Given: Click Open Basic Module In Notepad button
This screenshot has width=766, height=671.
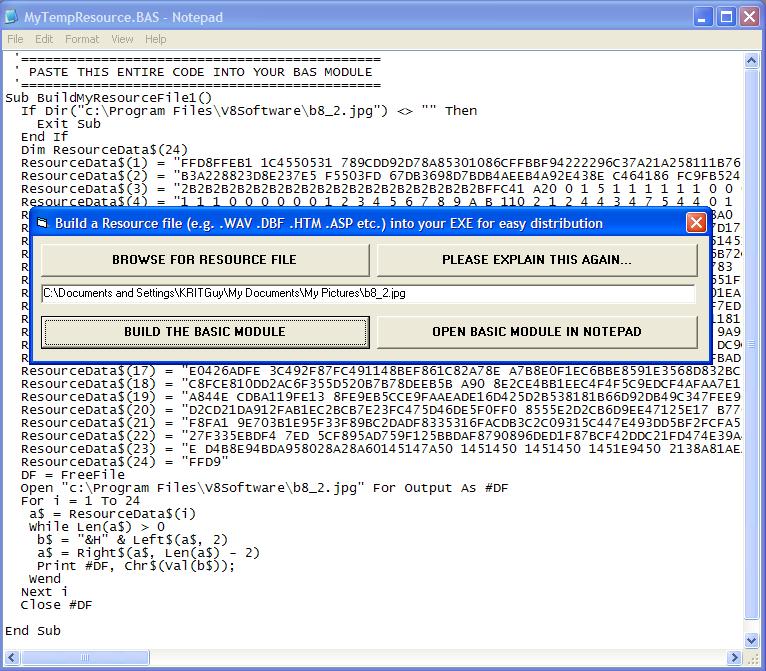Looking at the screenshot, I should click(x=536, y=332).
